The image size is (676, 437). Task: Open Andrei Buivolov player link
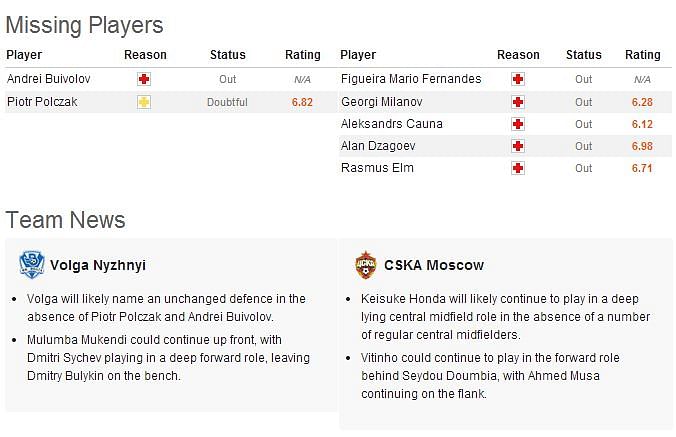(48, 79)
